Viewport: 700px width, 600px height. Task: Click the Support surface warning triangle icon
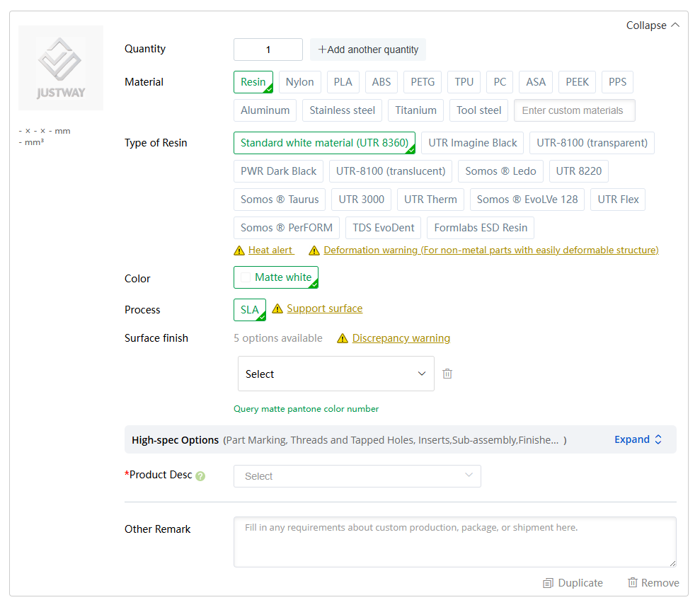click(277, 308)
